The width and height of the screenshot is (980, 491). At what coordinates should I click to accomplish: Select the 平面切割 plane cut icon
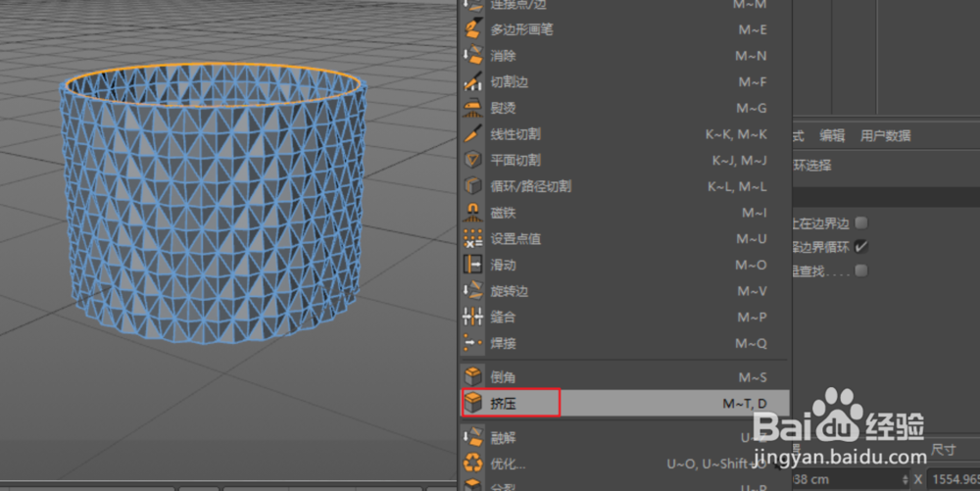[x=472, y=160]
